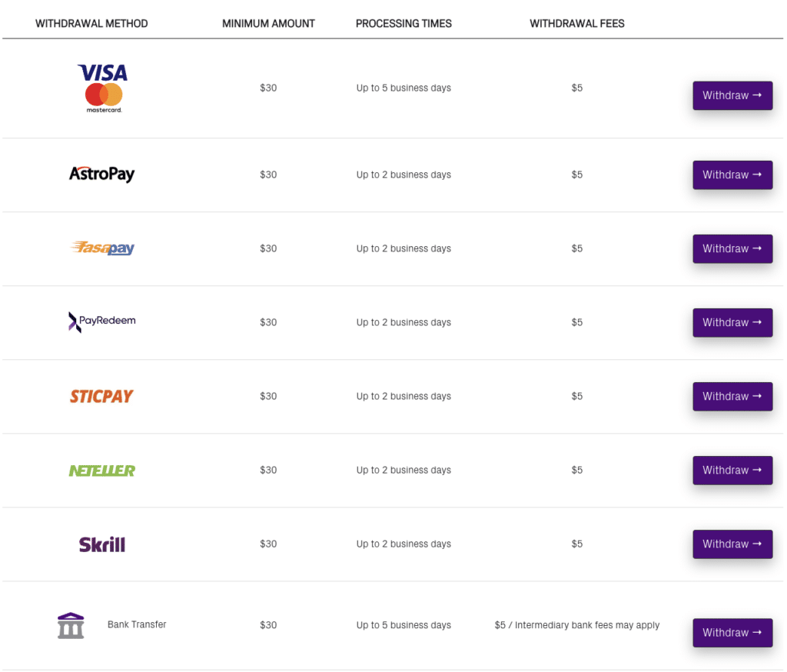Click the Withdrawal Method column header
The width and height of the screenshot is (787, 672).
91,24
